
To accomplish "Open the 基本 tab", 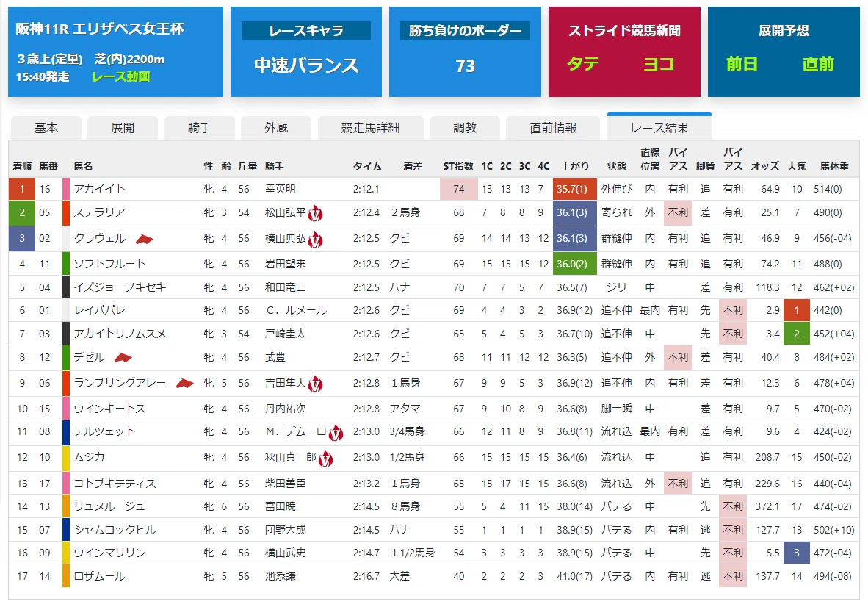I will click(46, 128).
